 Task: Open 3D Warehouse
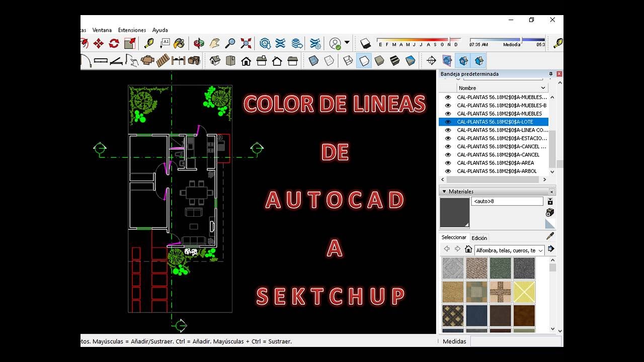point(265,43)
